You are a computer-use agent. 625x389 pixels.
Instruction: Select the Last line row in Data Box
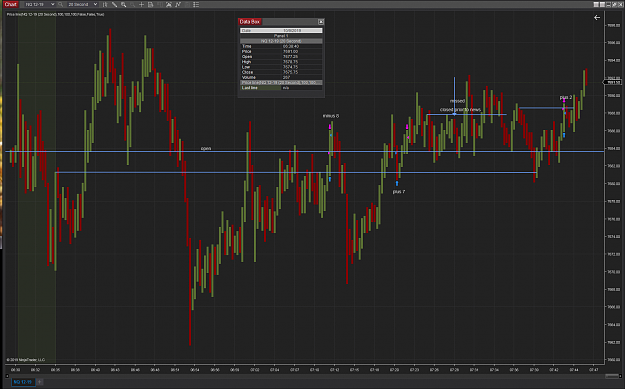point(281,88)
